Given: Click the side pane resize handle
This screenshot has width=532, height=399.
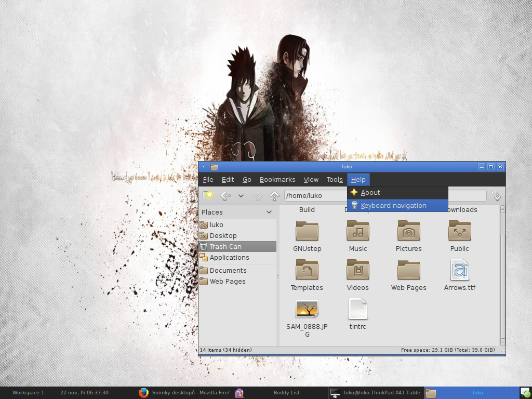Looking at the screenshot, I should point(278,275).
